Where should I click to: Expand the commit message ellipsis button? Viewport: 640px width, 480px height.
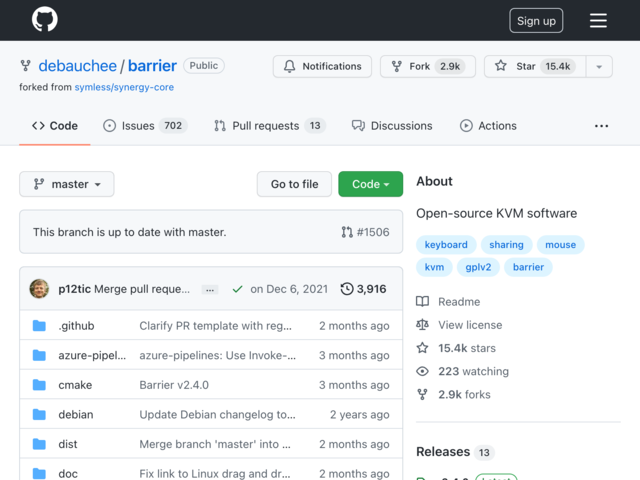(210, 290)
